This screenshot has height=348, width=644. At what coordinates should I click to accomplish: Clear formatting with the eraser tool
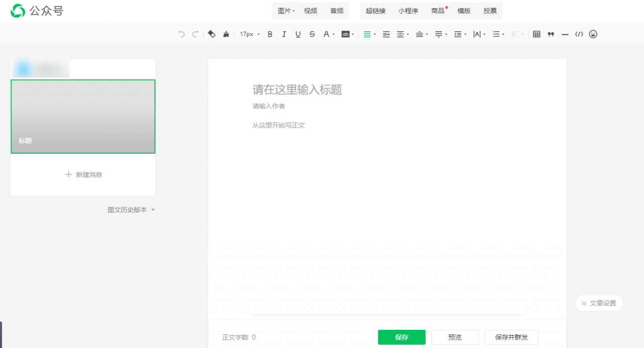(x=211, y=34)
